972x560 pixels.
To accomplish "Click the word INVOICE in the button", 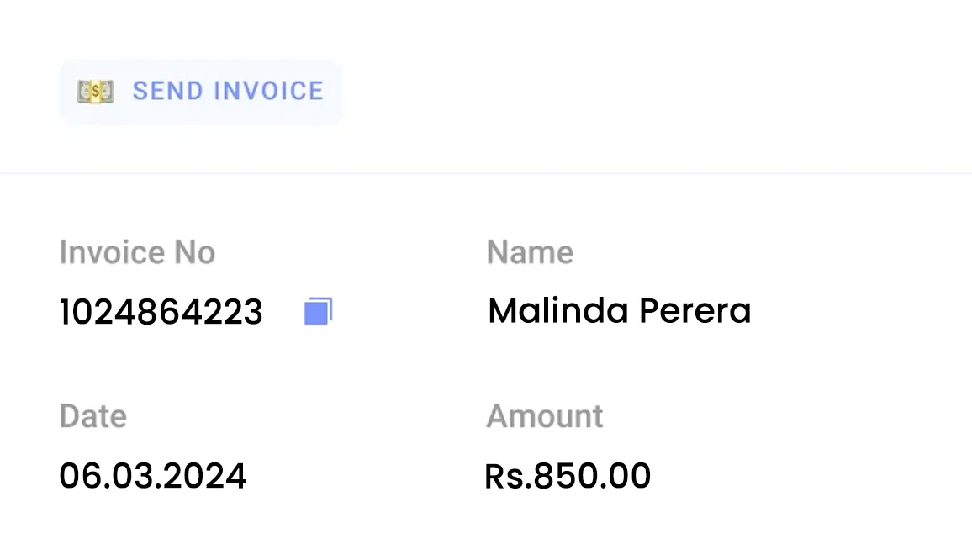I will click(x=269, y=92).
